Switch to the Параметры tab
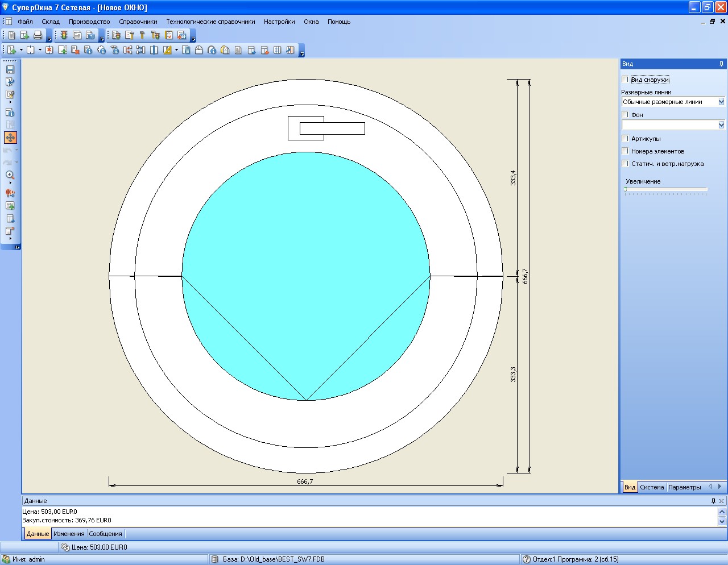728x565 pixels. 685,487
